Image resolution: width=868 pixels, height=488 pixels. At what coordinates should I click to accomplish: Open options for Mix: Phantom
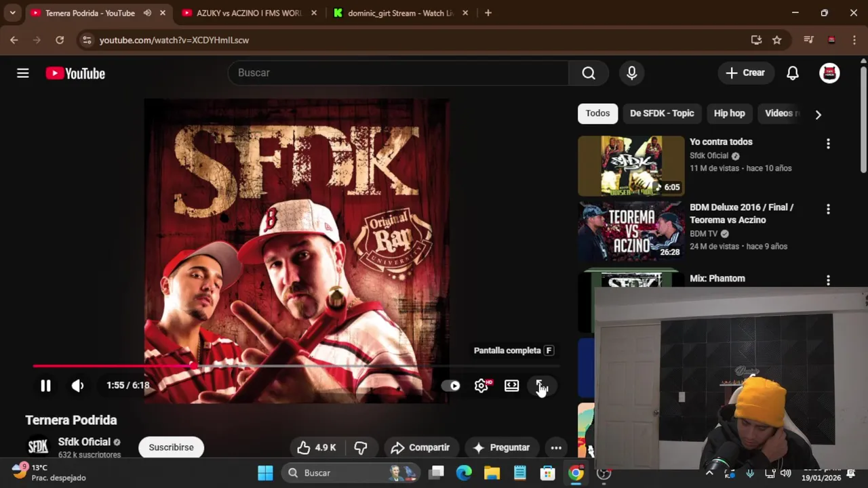click(828, 280)
